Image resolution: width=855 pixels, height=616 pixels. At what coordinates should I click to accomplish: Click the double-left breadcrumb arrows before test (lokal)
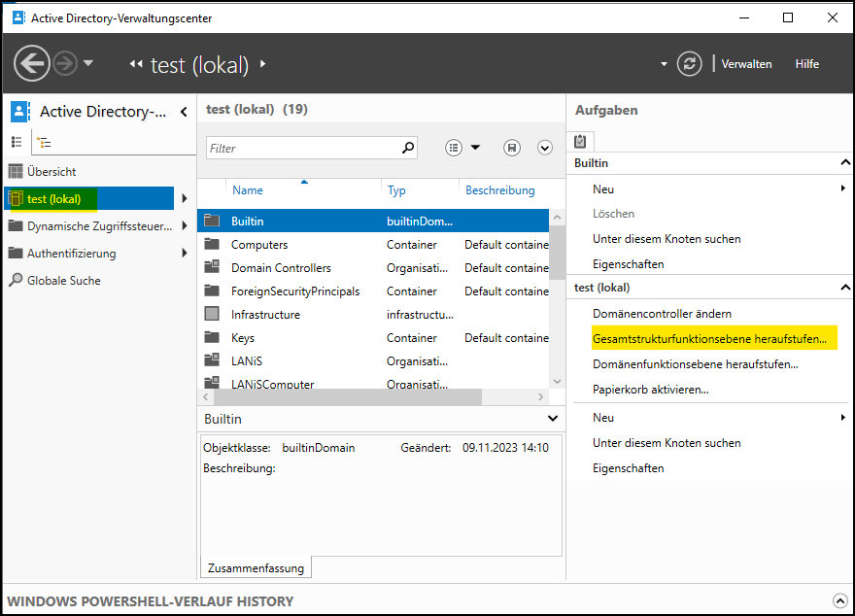[136, 64]
